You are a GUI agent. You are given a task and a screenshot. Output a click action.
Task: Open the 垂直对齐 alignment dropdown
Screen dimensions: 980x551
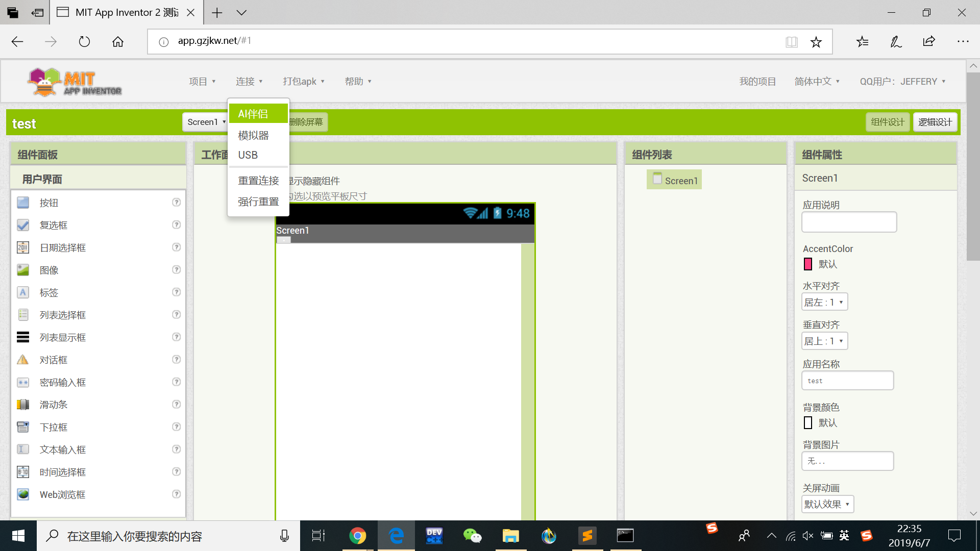click(x=824, y=341)
